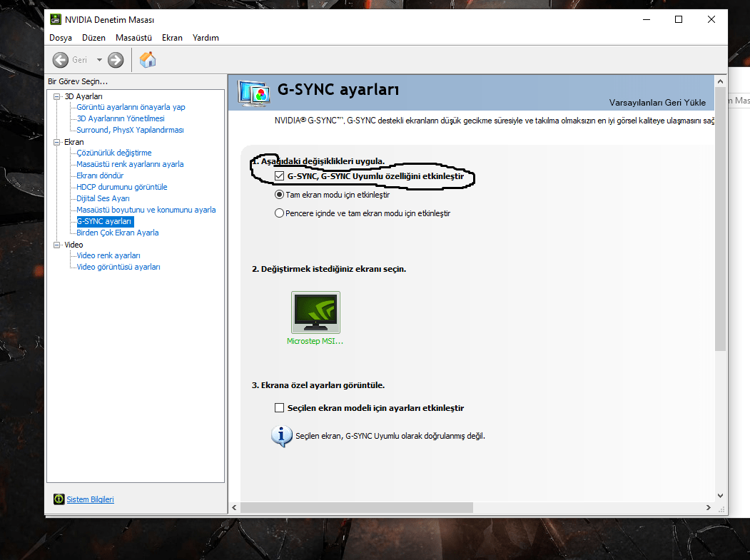750x560 pixels.
Task: Open Görüntü ayarlarını önayarla yap
Action: pyautogui.click(x=131, y=107)
